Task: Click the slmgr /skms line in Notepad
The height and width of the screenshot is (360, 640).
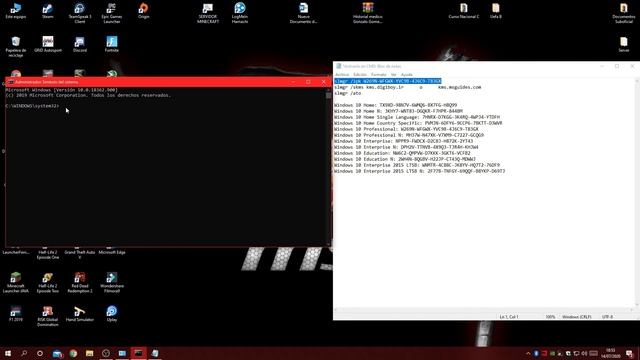Action: (x=407, y=87)
